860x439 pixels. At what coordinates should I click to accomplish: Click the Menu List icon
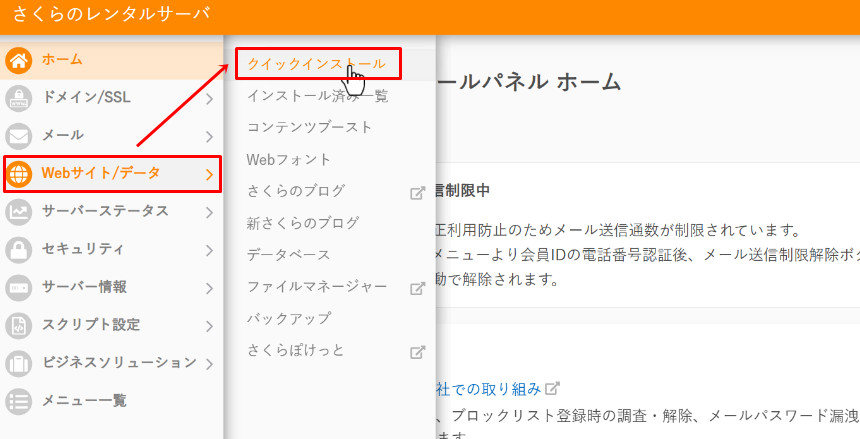[x=19, y=401]
